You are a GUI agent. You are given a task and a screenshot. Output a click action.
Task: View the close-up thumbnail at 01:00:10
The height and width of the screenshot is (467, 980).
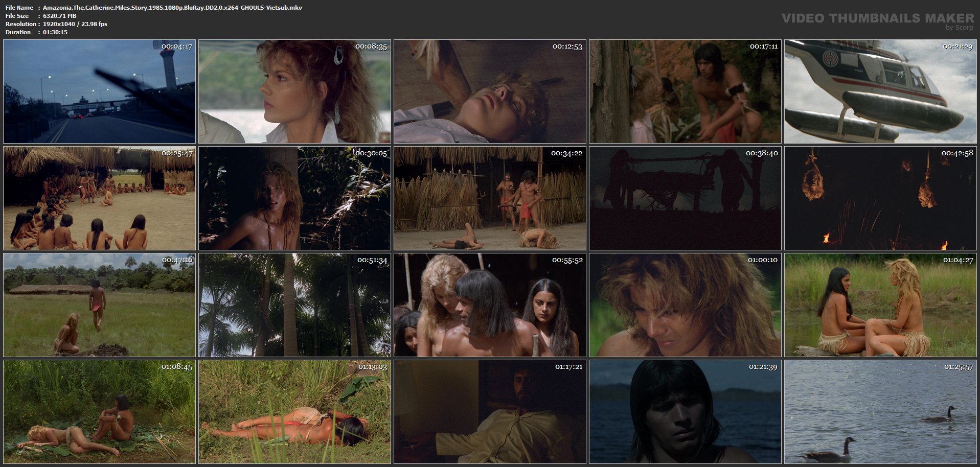pyautogui.click(x=686, y=305)
